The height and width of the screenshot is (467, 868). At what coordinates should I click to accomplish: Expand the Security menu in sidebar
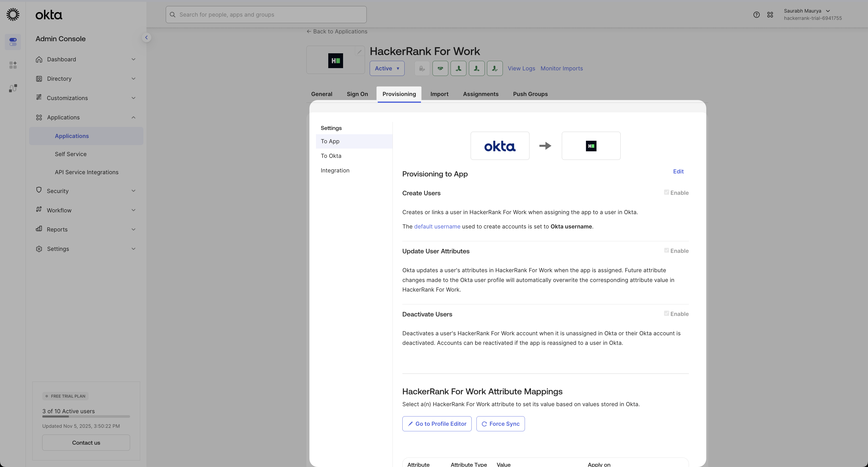[86, 191]
